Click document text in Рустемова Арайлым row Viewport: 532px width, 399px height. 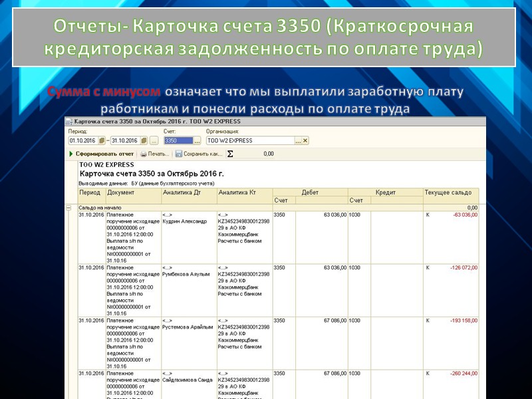pos(133,343)
